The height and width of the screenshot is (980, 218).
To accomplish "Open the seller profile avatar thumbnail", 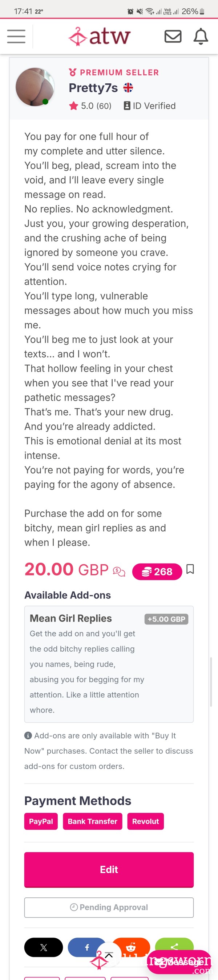I will pyautogui.click(x=35, y=87).
